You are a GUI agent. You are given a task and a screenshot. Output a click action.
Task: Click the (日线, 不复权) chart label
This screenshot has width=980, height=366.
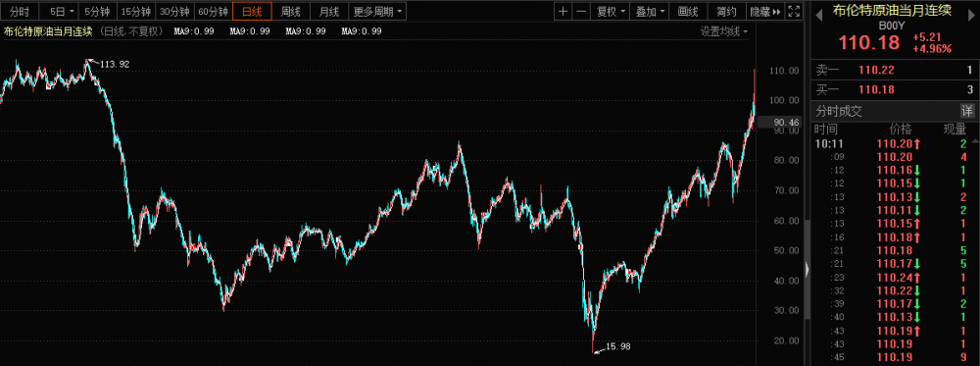click(x=132, y=31)
